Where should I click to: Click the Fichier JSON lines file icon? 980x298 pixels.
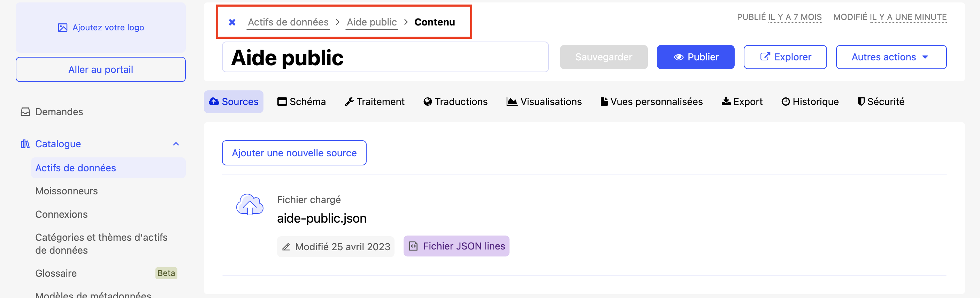tap(414, 246)
